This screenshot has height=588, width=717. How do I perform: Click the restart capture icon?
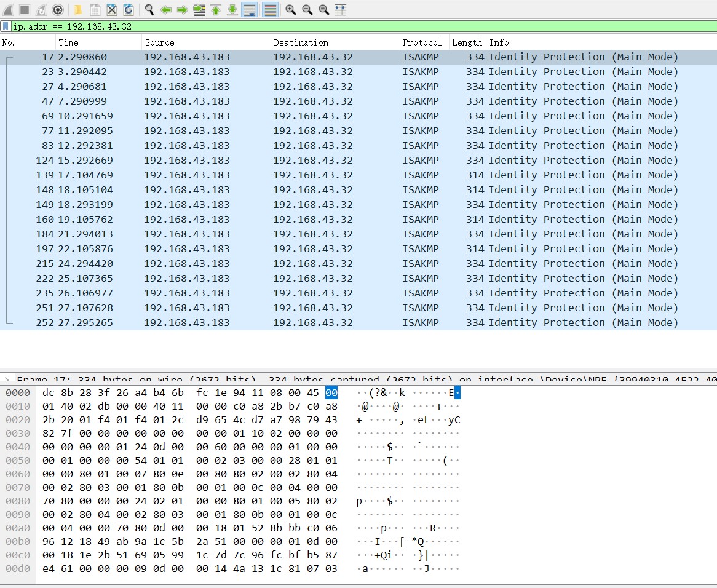tap(41, 10)
